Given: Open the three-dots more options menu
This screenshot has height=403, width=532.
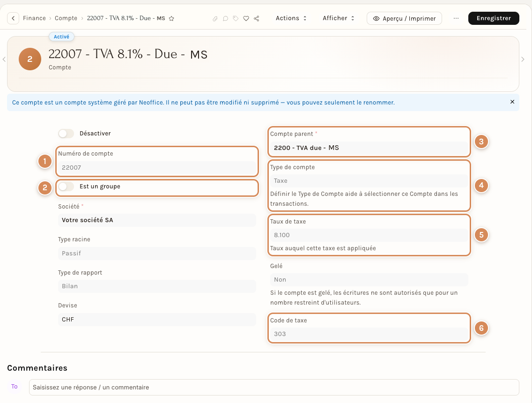Looking at the screenshot, I should (456, 18).
